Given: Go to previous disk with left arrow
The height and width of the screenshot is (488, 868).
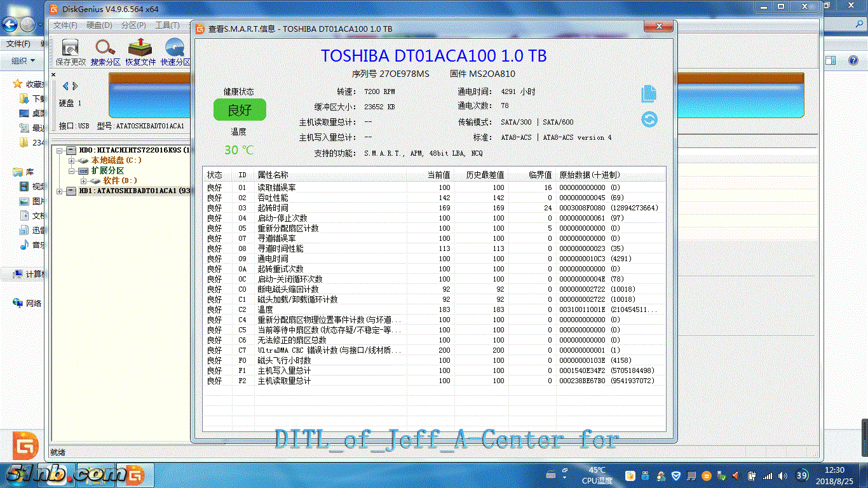Looking at the screenshot, I should click(x=65, y=86).
